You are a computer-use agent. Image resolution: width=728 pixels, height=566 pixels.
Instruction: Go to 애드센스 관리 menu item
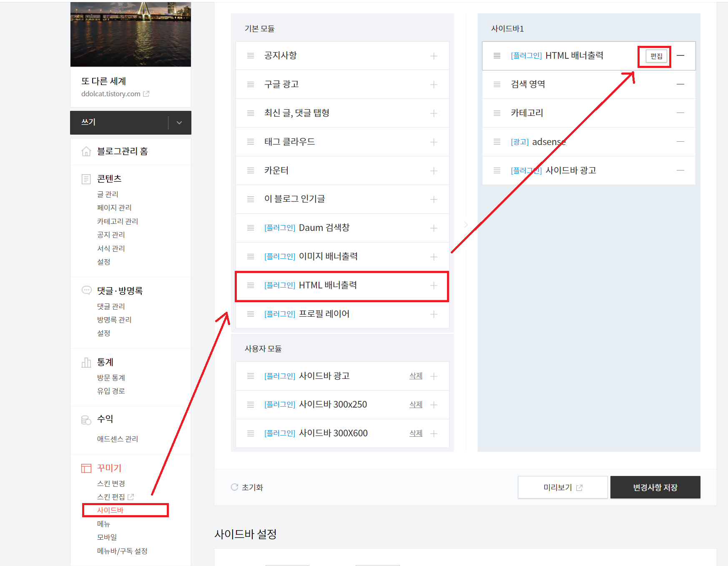[117, 439]
